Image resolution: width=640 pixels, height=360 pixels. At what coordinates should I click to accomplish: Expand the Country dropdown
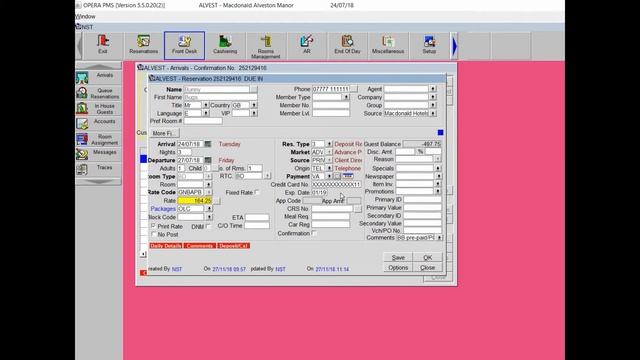pyautogui.click(x=254, y=105)
